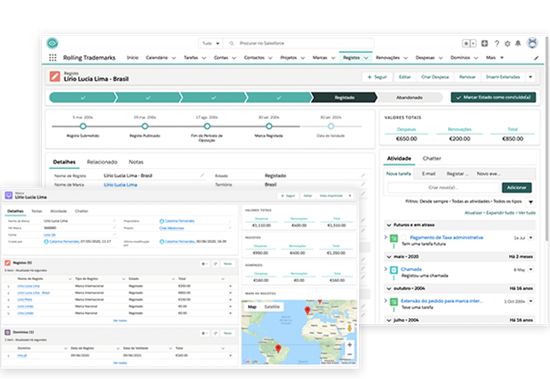Click the Registo Submetido timeline marker
The image size is (550, 379).
click(x=83, y=126)
